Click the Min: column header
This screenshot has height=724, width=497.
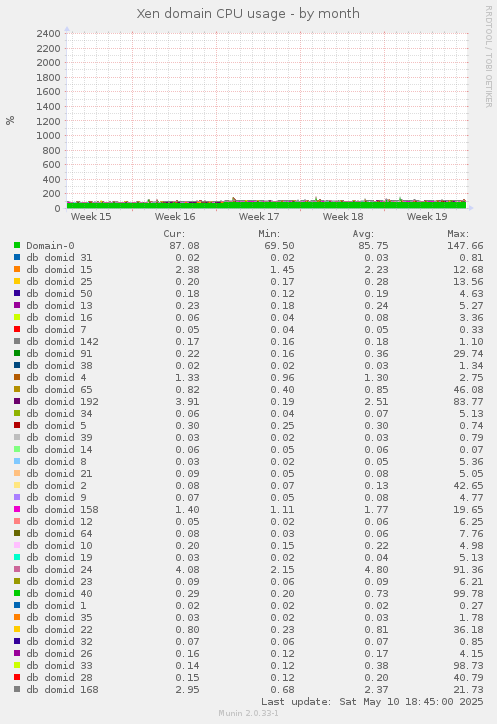(269, 234)
